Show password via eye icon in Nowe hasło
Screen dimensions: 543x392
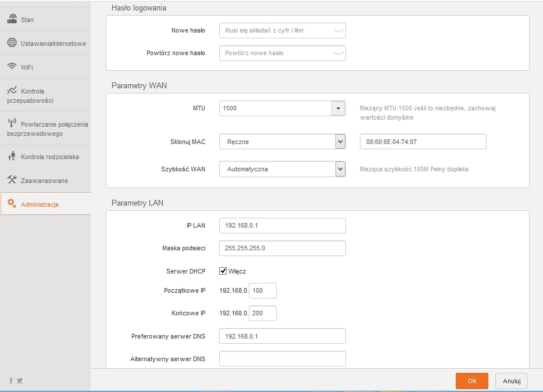tap(338, 31)
